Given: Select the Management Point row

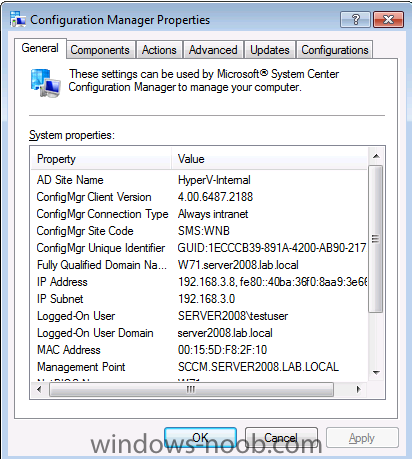Looking at the screenshot, I should [199, 367].
